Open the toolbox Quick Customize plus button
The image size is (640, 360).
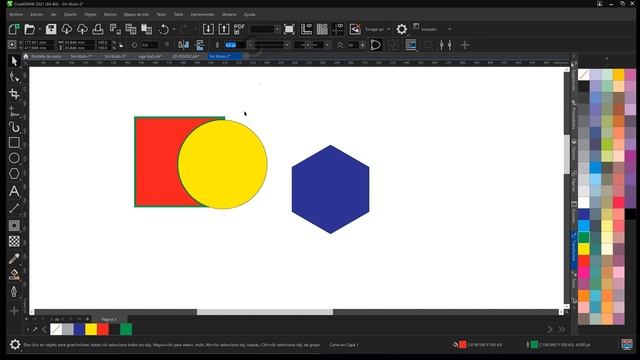point(14,311)
